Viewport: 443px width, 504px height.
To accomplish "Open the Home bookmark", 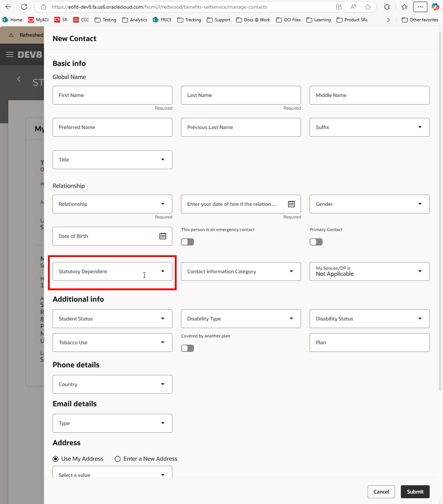I will click(x=12, y=20).
